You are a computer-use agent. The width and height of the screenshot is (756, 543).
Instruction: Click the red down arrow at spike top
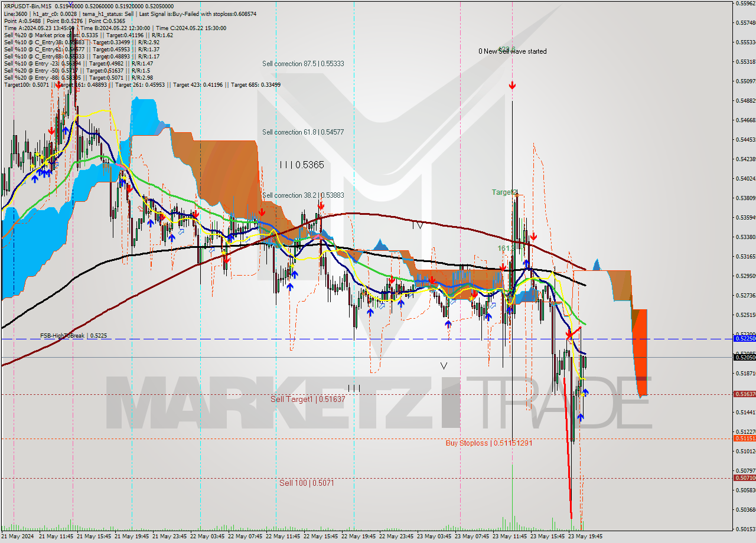tap(512, 86)
